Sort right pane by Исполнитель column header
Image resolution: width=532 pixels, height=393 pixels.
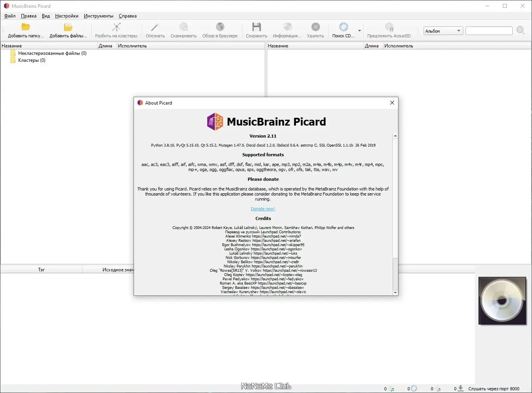(x=457, y=46)
